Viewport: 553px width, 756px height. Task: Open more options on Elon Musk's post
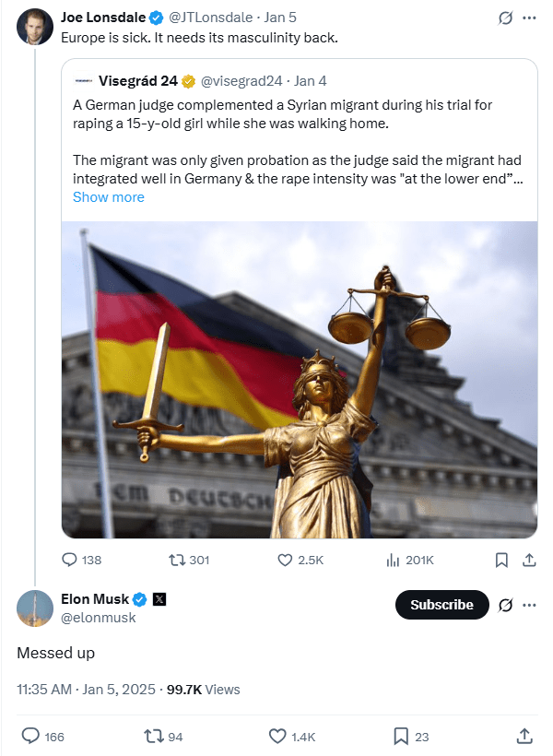coord(529,605)
